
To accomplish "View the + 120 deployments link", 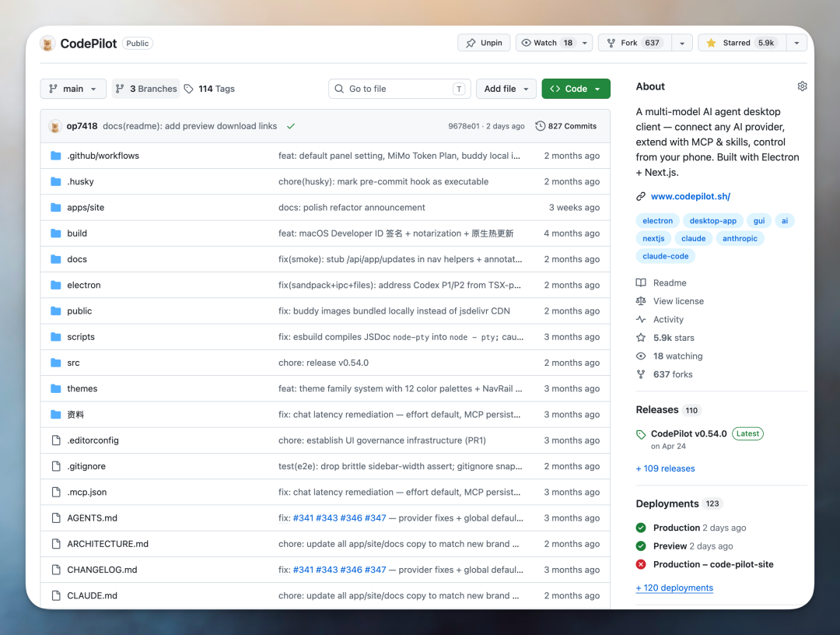I will [674, 588].
